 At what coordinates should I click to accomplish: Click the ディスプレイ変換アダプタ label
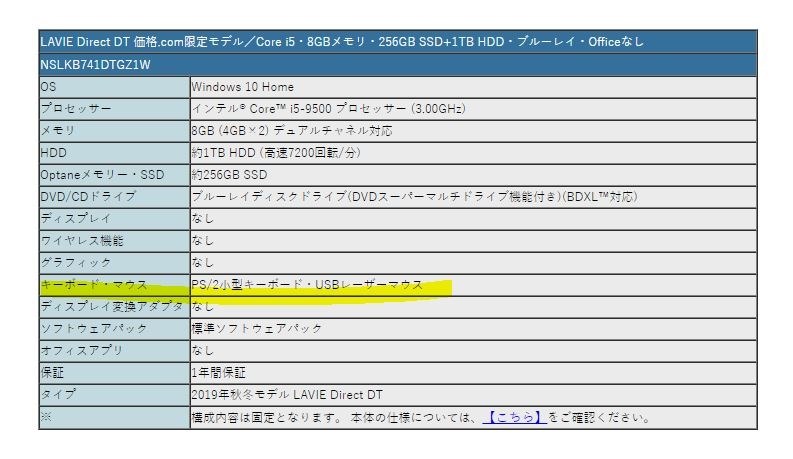(x=112, y=306)
